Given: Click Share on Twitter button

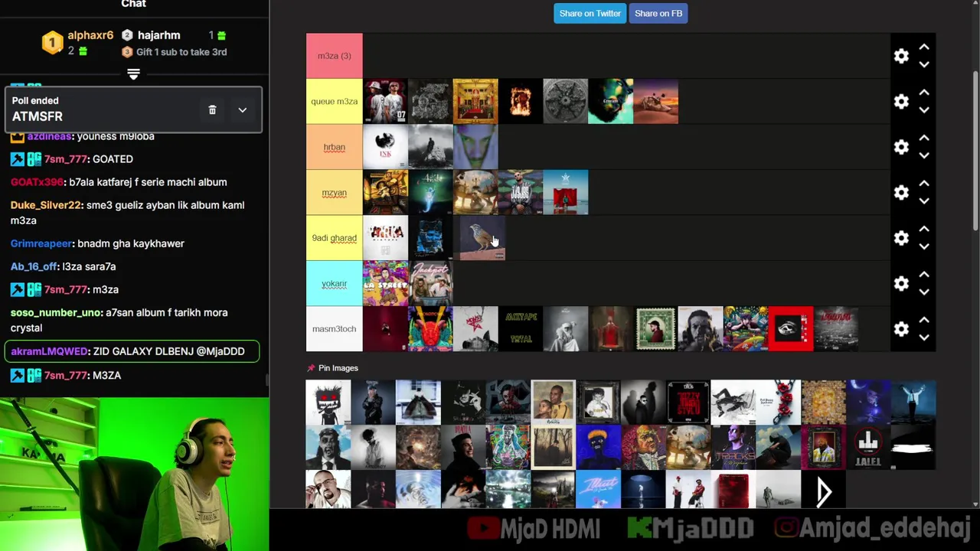Looking at the screenshot, I should tap(590, 13).
